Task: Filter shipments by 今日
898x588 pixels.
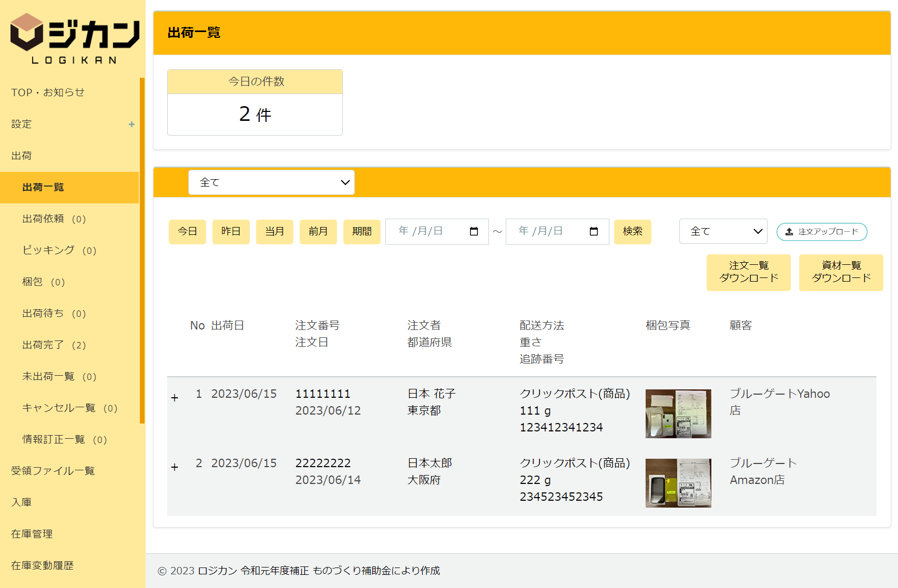Action: pos(187,232)
